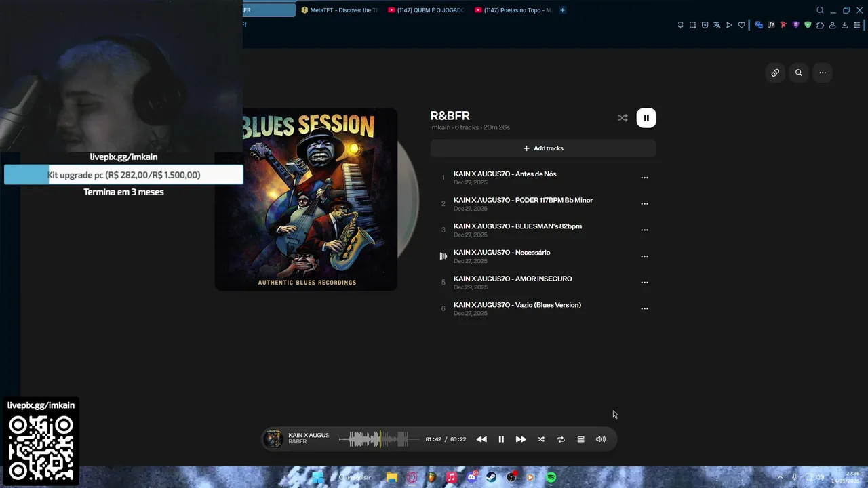Open Apple Music from the taskbar

click(451, 477)
